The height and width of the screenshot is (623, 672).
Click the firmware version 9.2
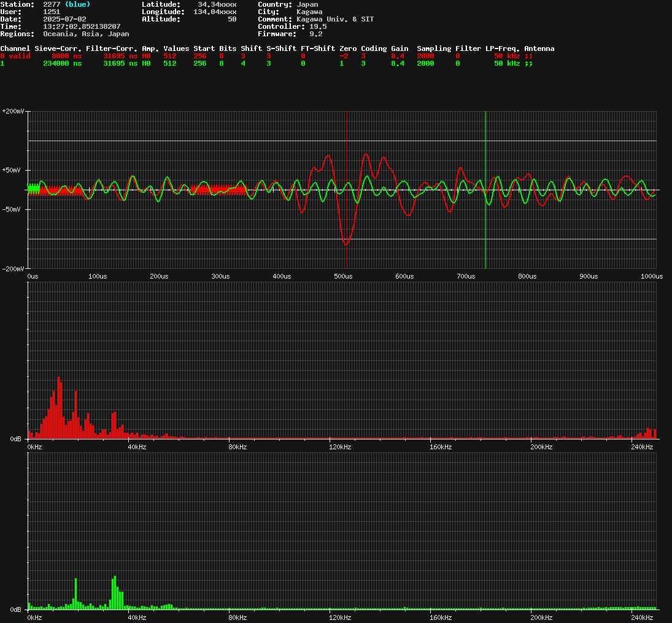tap(316, 34)
